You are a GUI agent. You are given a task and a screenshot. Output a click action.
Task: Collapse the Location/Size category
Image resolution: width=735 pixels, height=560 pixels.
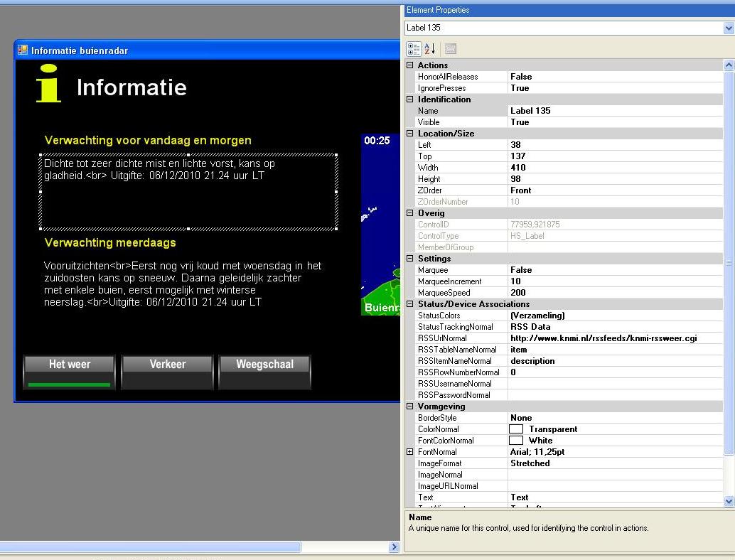coord(410,134)
